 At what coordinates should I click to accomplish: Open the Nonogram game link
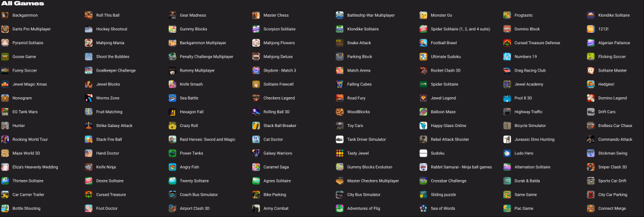click(x=22, y=98)
